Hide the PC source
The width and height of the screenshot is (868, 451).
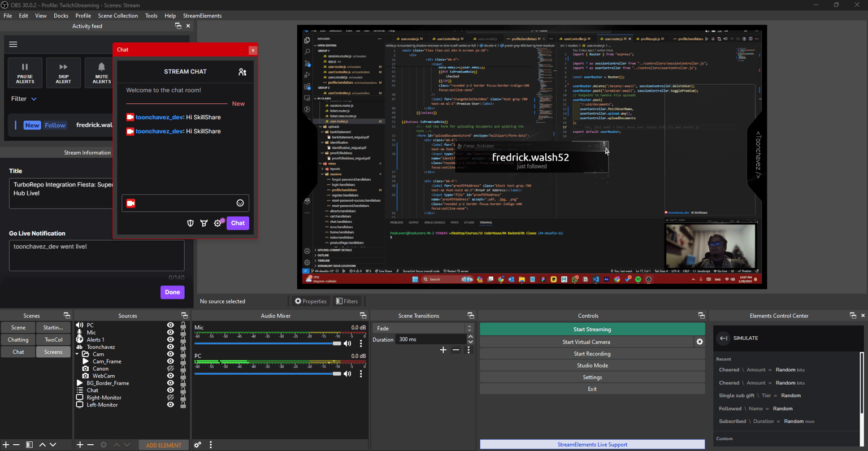[170, 326]
